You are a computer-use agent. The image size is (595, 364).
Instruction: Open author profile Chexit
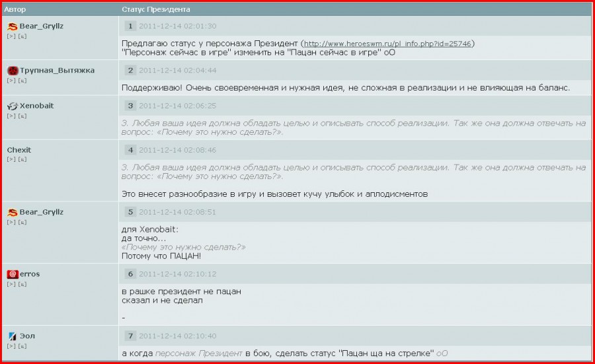19,150
